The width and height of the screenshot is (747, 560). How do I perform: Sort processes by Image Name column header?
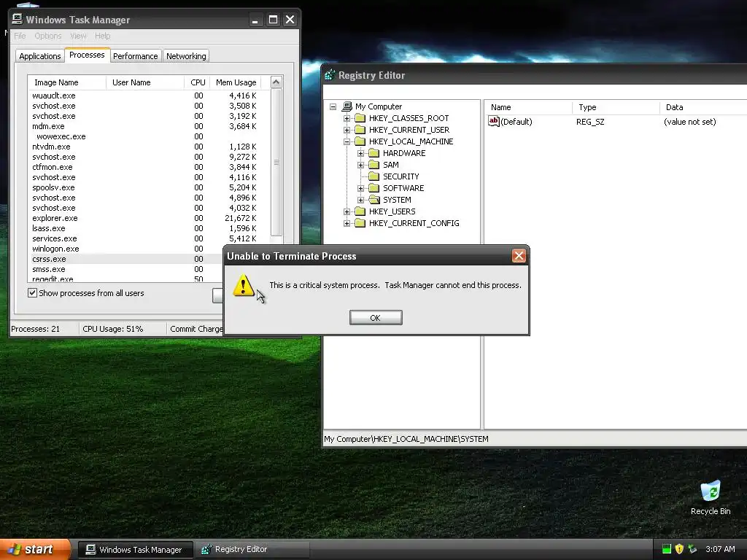pos(66,82)
